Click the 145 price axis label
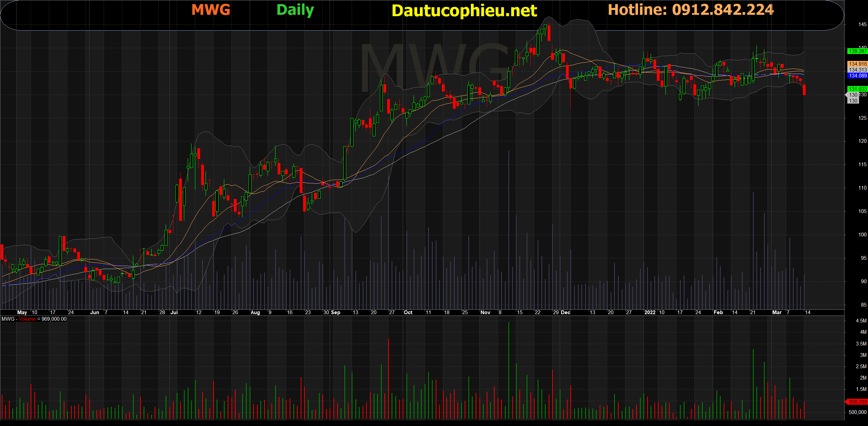Image resolution: width=868 pixels, height=426 pixels. tap(862, 24)
